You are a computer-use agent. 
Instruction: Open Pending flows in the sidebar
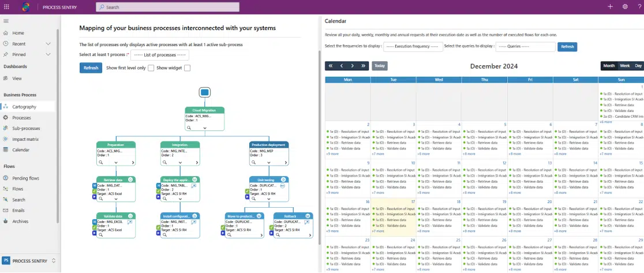[x=25, y=178]
